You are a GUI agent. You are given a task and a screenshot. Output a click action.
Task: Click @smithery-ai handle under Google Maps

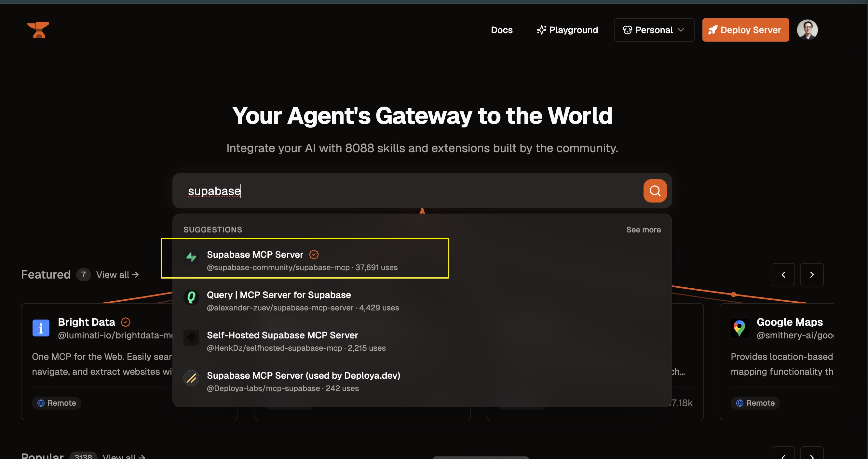point(795,335)
